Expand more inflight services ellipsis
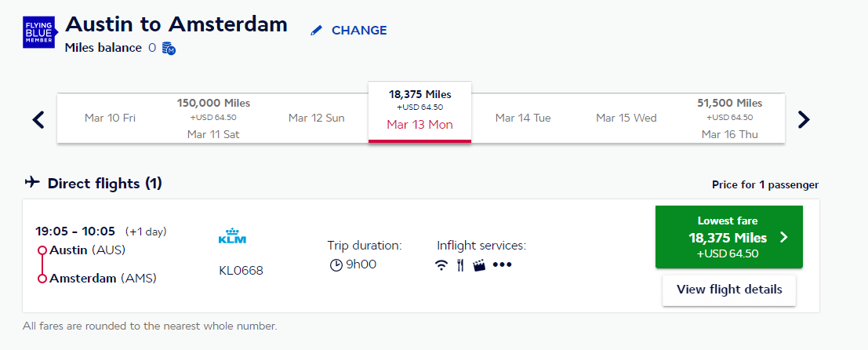Image resolution: width=868 pixels, height=350 pixels. tap(502, 265)
